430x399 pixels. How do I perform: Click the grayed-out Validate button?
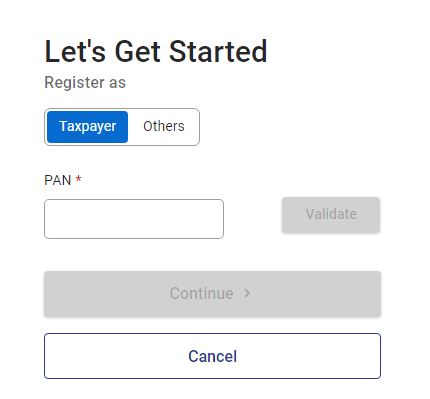(x=331, y=215)
